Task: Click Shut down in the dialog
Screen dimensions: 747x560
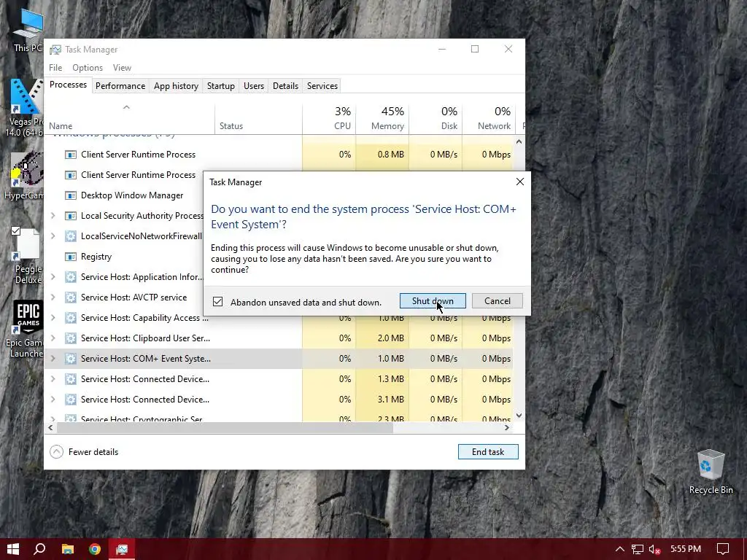Action: click(x=433, y=301)
